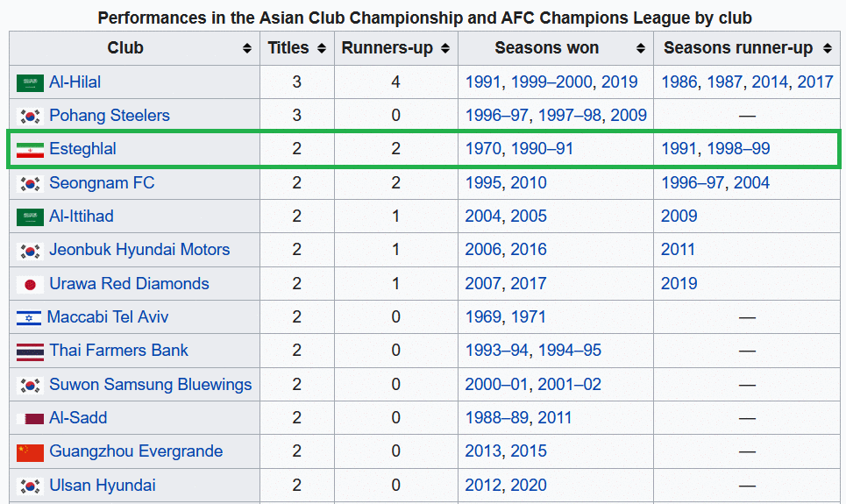This screenshot has width=846, height=504.
Task: Sort table by Club column arrows
Action: coord(247,48)
